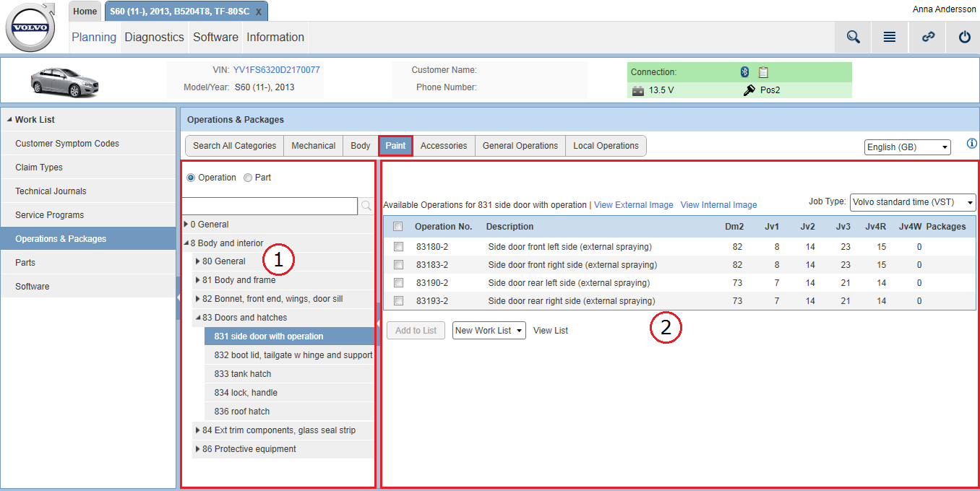Select the Operation radio button
This screenshot has width=980, height=491.
click(191, 178)
